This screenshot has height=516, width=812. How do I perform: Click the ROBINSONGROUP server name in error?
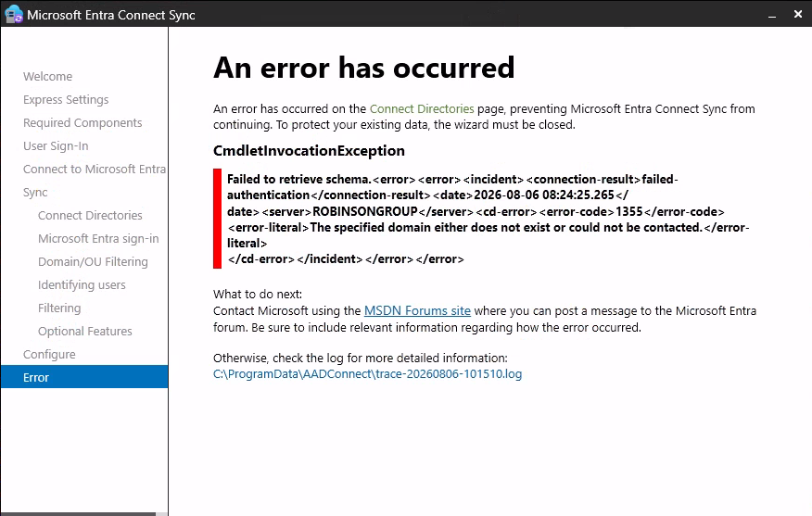[365, 211]
